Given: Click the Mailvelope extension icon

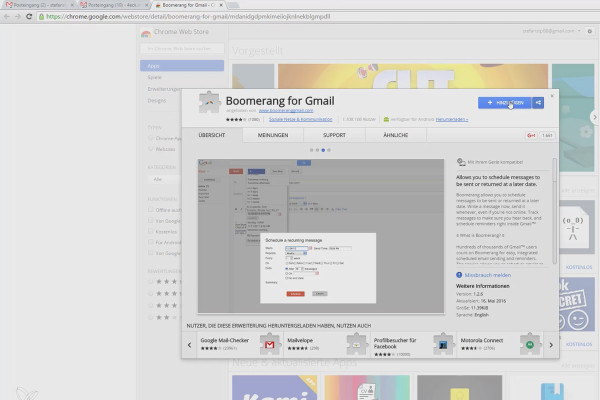Looking at the screenshot, I should (356, 344).
